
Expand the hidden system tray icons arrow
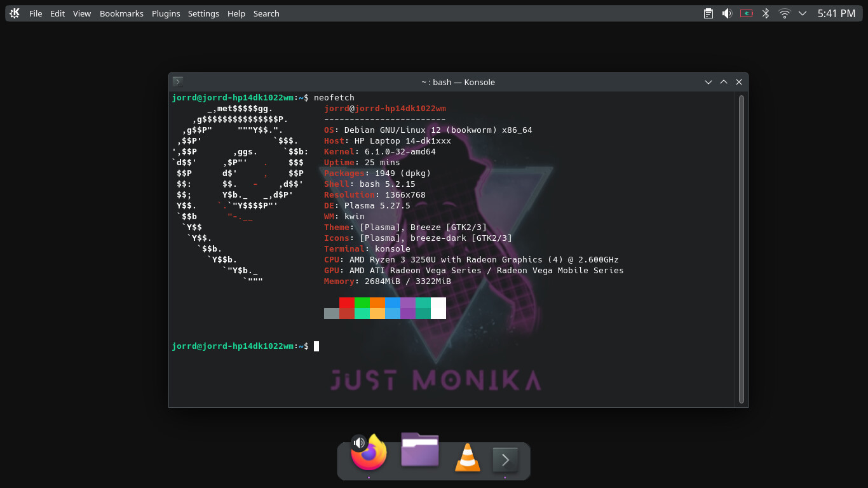pos(803,13)
